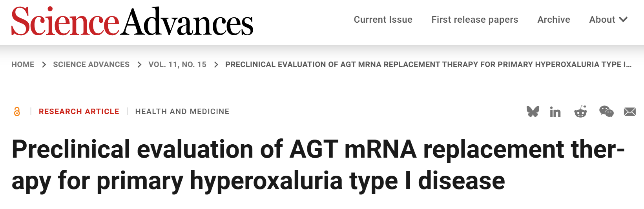Share article on Reddit
Image resolution: width=644 pixels, height=209 pixels.
tap(580, 112)
